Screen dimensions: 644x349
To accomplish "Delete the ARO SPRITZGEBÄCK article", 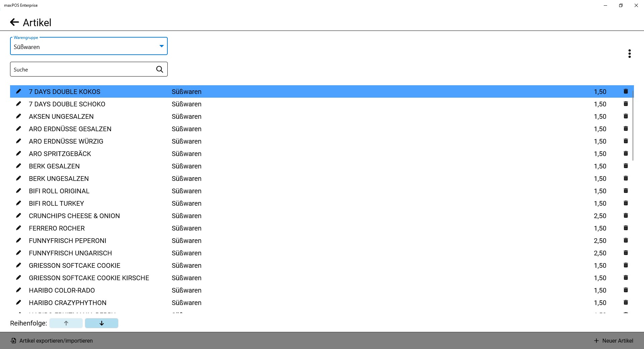I will (x=626, y=153).
